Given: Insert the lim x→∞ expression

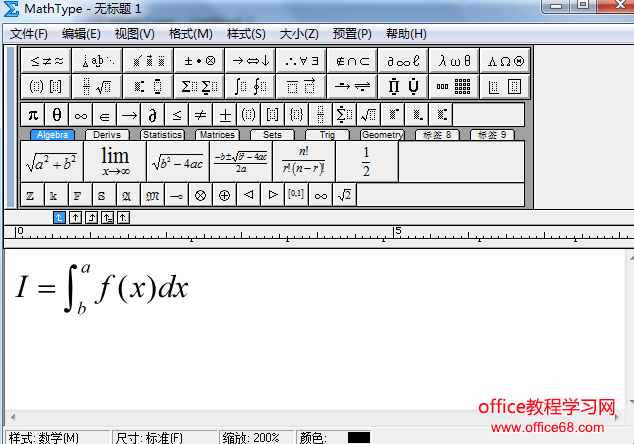Looking at the screenshot, I should [115, 161].
